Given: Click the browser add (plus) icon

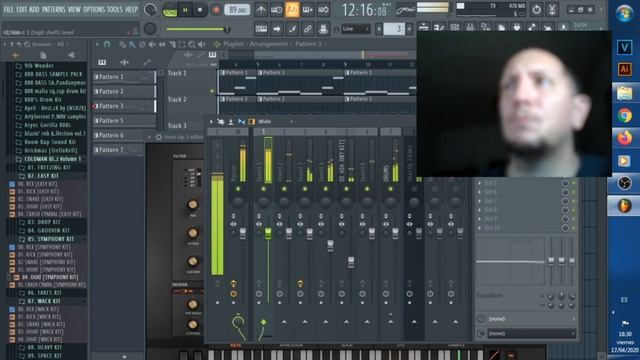Looking at the screenshot, I should click(16, 55).
